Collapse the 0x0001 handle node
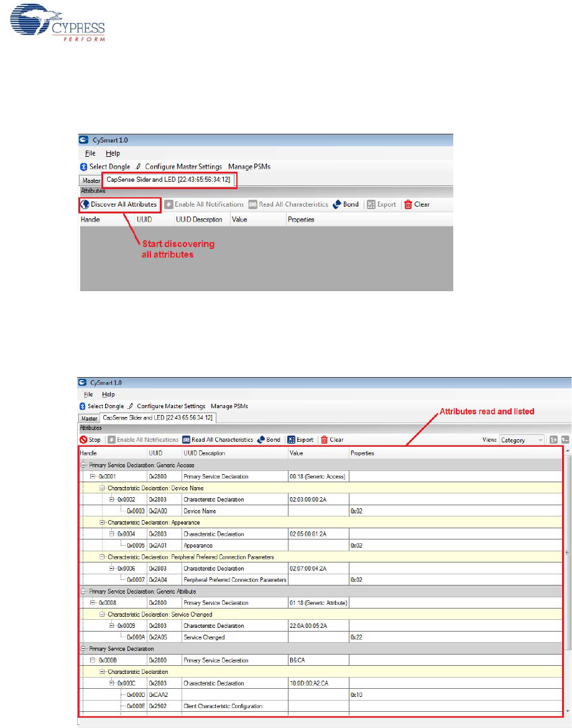This screenshot has height=728, width=572. click(x=93, y=477)
